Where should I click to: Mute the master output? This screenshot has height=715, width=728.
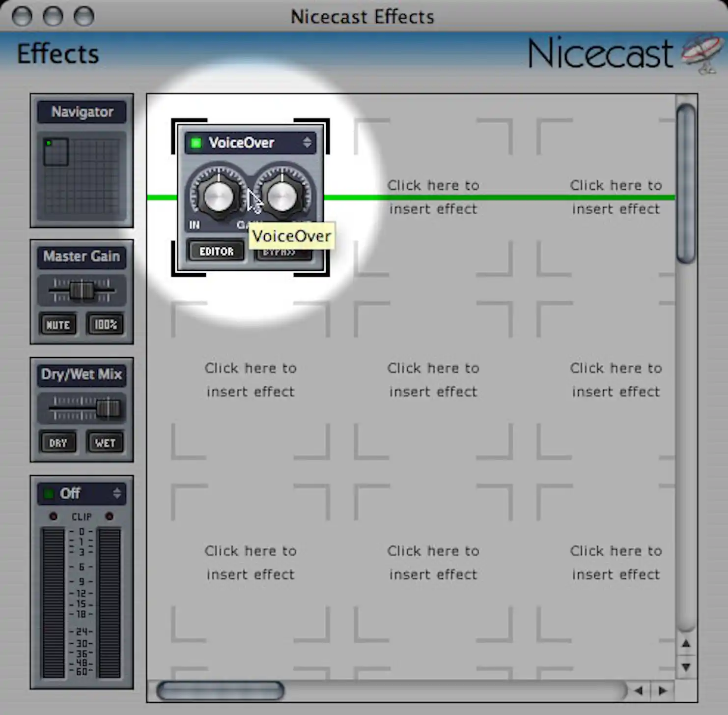[58, 324]
